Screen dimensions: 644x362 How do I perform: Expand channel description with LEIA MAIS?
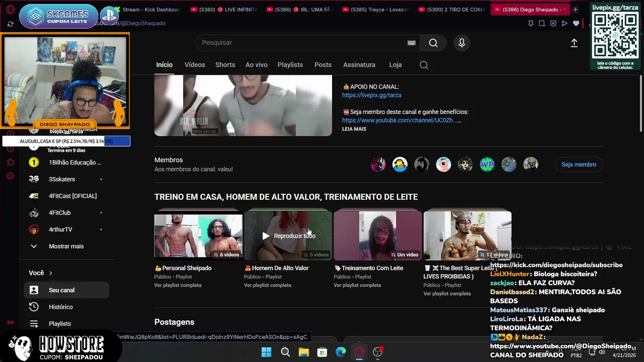tap(354, 129)
